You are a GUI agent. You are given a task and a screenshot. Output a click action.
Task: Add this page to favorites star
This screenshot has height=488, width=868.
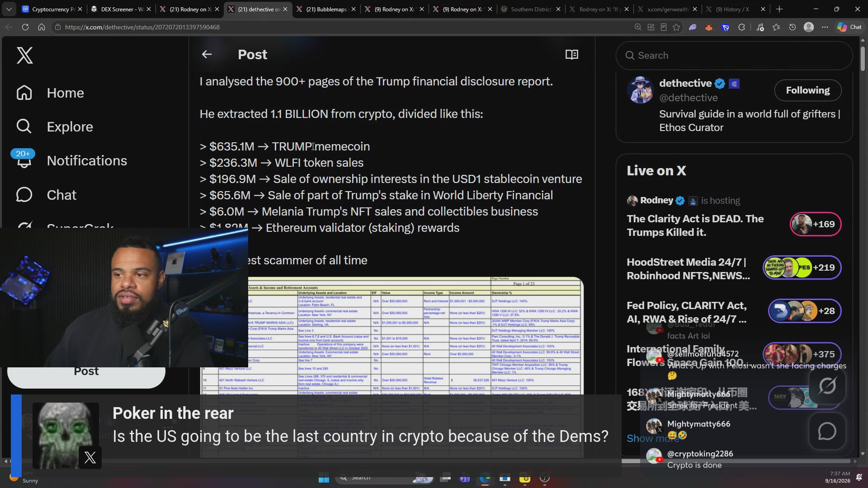pyautogui.click(x=676, y=27)
